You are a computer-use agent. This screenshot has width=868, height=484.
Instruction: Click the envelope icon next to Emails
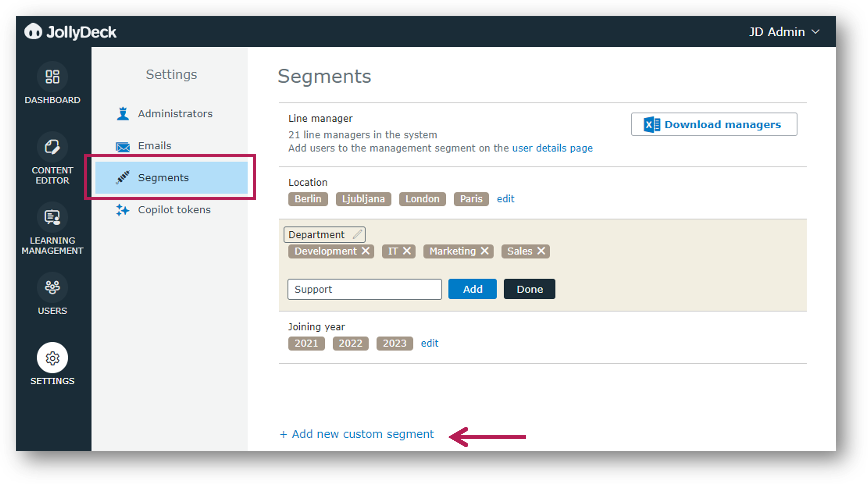click(122, 146)
